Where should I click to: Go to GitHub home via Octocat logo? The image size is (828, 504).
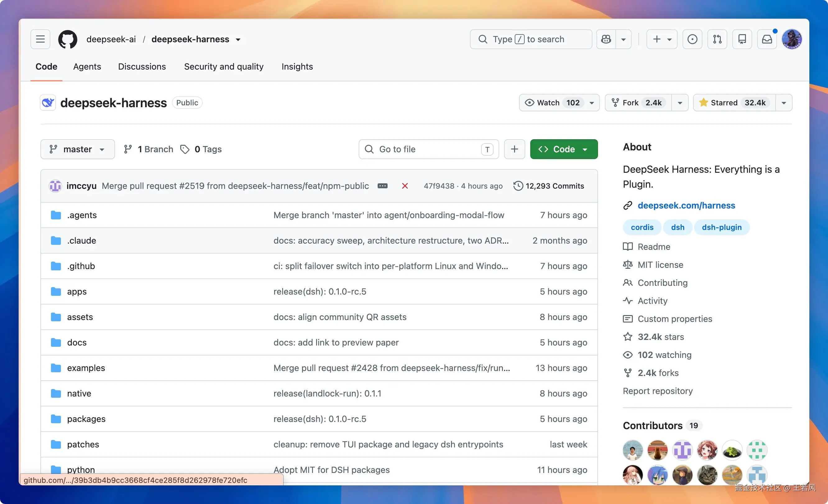[67, 39]
